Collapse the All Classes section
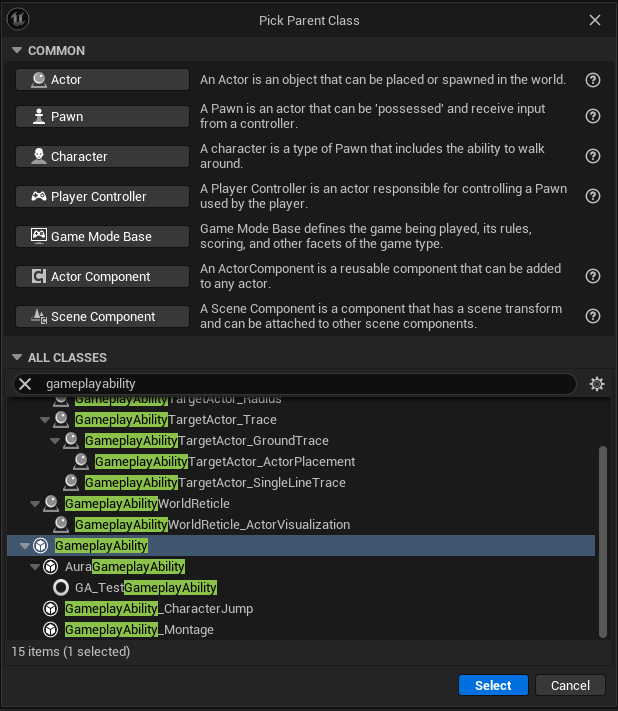Screen dimensions: 618x711 click(x=16, y=358)
